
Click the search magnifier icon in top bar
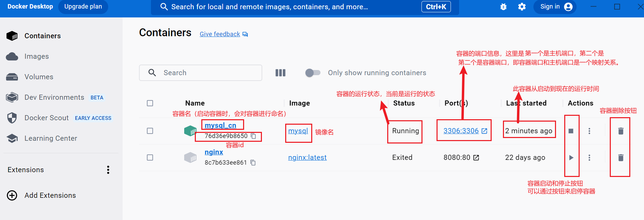(x=164, y=7)
